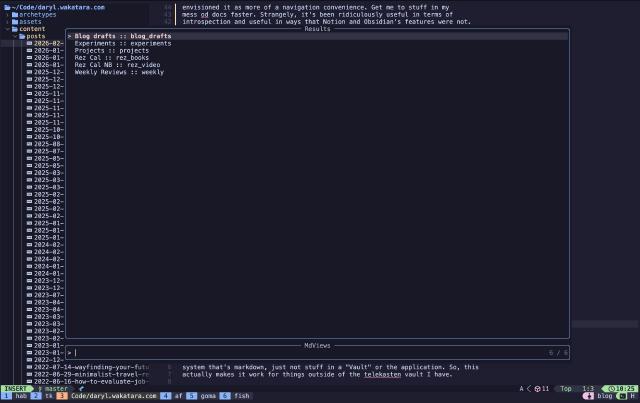
Task: Open the 2022-06-16-how-to-evaluate-job file name
Action: [x=91, y=381]
